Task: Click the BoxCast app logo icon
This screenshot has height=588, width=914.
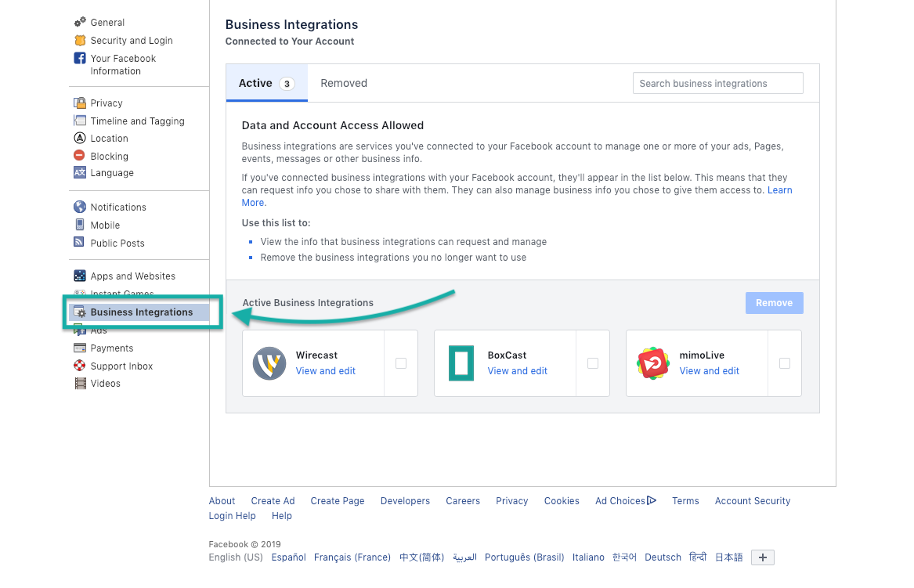Action: [x=461, y=363]
